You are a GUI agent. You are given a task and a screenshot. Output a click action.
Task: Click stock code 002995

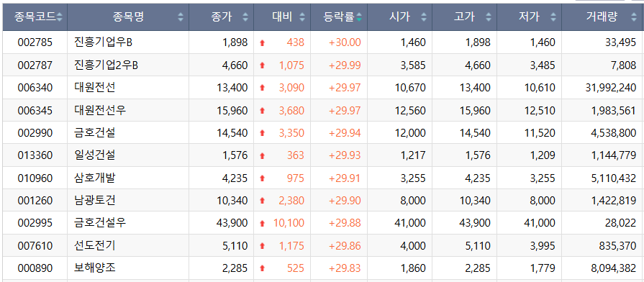pyautogui.click(x=35, y=223)
